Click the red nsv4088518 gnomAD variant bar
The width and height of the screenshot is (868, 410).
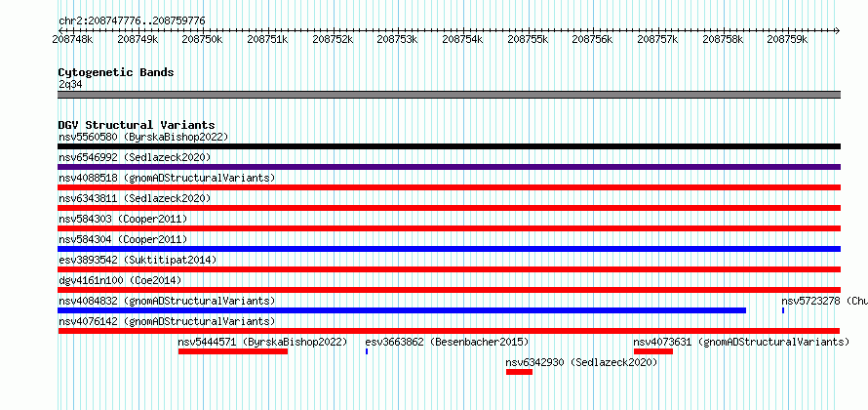coord(449,187)
